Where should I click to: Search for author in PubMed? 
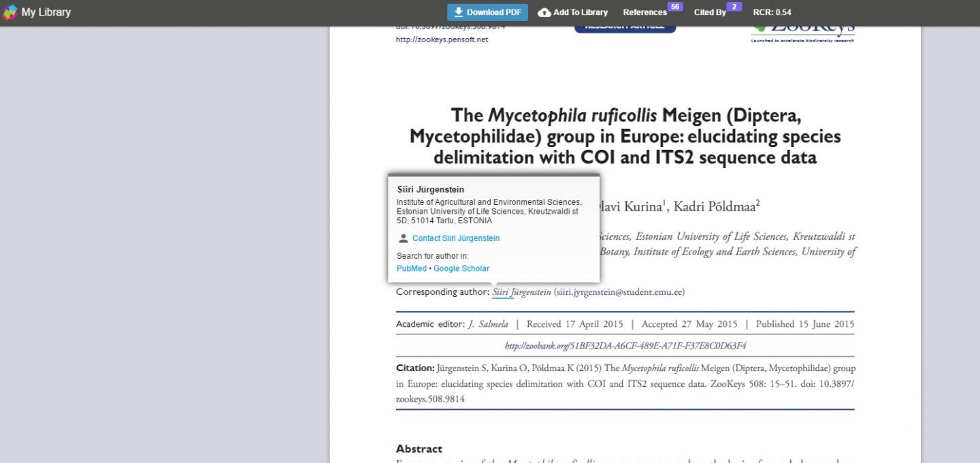(411, 268)
